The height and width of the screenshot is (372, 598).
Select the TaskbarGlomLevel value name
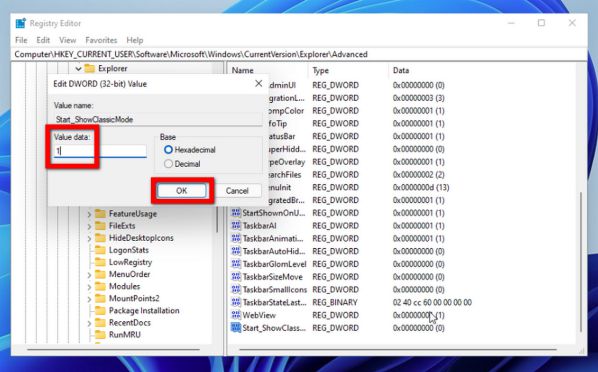pyautogui.click(x=275, y=264)
